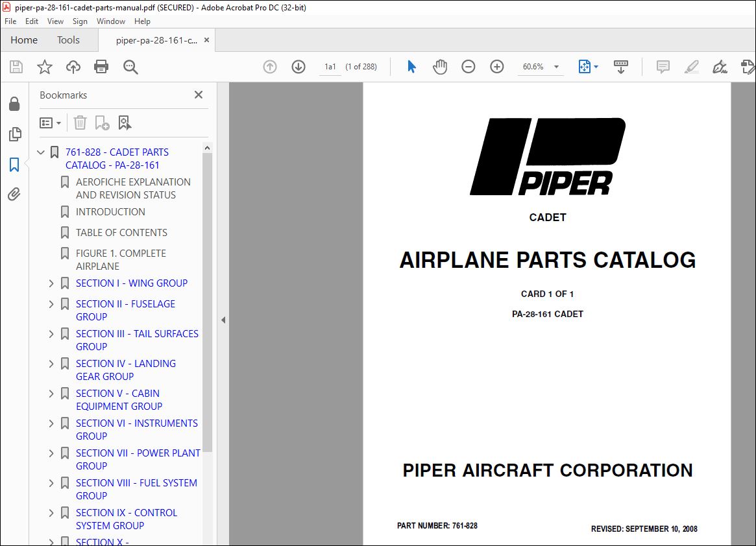
Task: Open the Sign document tool
Action: point(720,67)
